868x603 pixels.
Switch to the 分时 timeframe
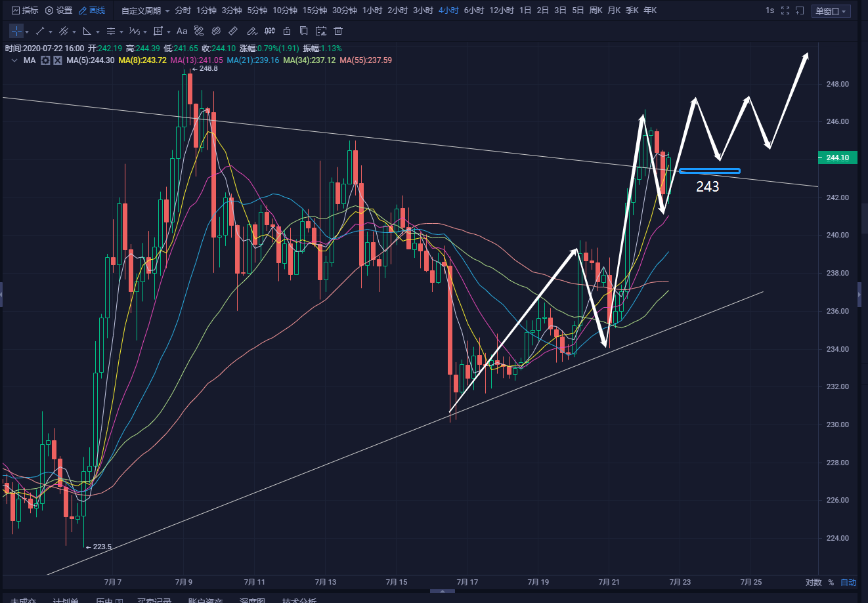pyautogui.click(x=183, y=10)
